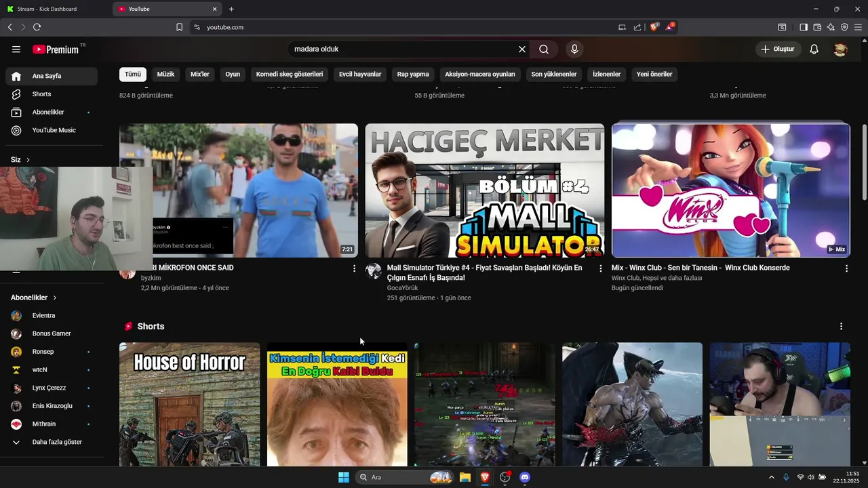Screen dimensions: 868x488
Task: Open the Evientra subscription channel
Action: coord(52,316)
